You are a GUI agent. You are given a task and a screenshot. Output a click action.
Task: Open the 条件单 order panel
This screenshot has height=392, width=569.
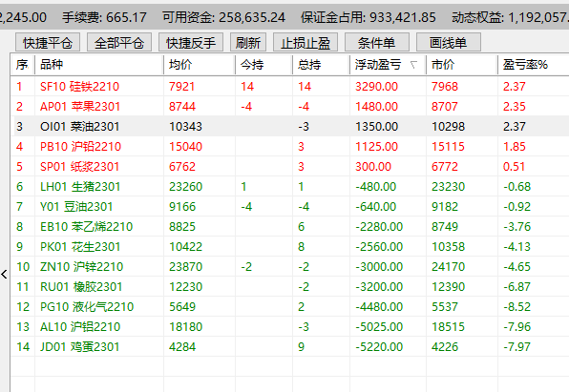click(x=377, y=42)
